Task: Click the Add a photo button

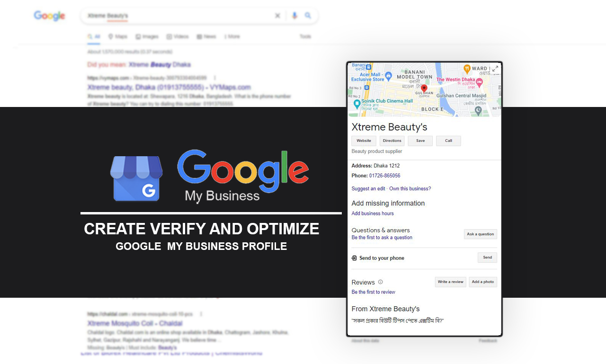Action: tap(483, 282)
